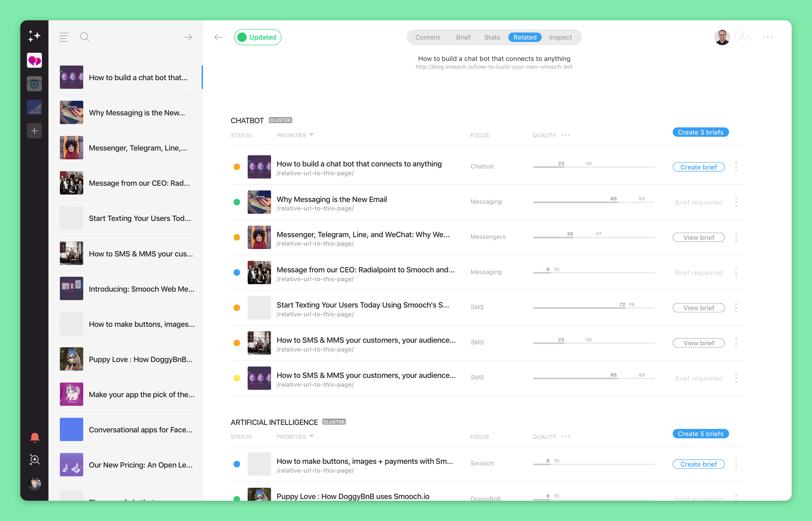Open the blog.smooch.io article URL

click(x=494, y=67)
